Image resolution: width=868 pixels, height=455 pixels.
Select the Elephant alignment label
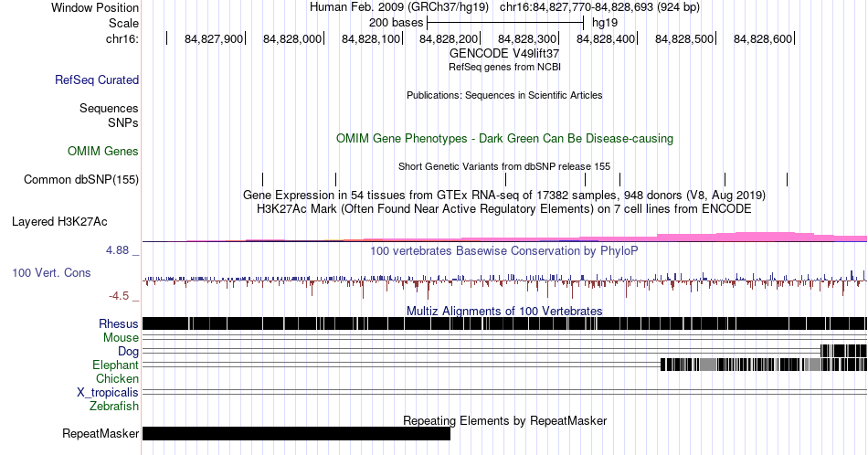coord(116,365)
